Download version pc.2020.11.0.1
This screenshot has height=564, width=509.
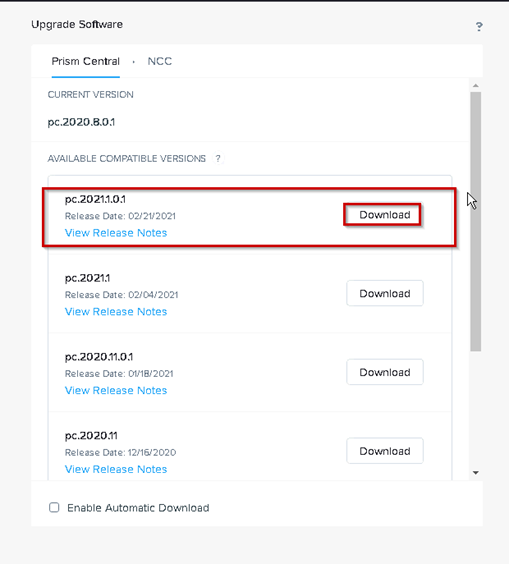(x=385, y=372)
